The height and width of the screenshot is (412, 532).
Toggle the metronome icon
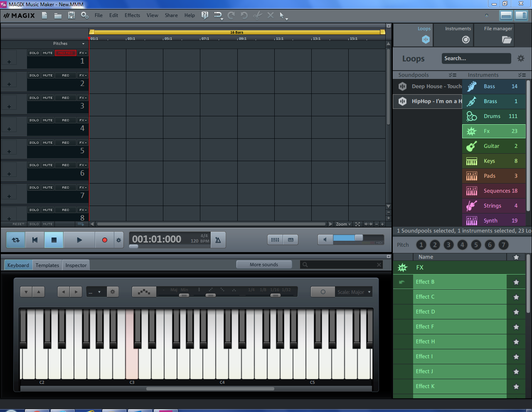218,240
